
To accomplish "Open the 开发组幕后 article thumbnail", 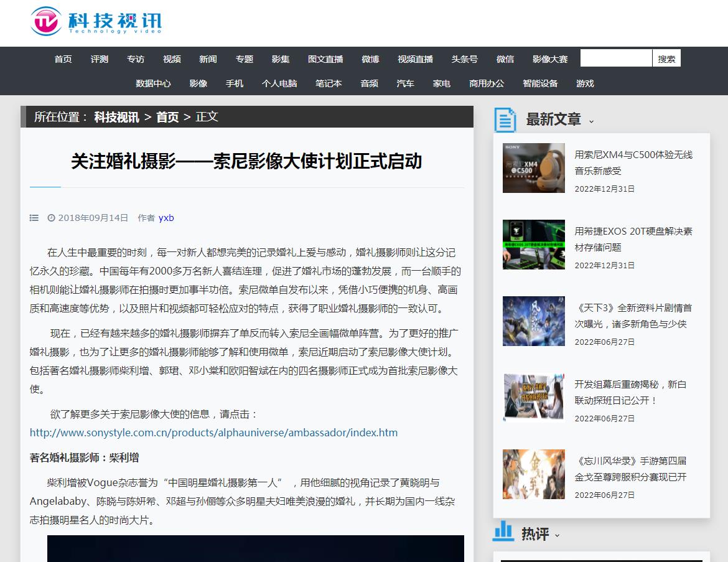I will click(x=534, y=398).
